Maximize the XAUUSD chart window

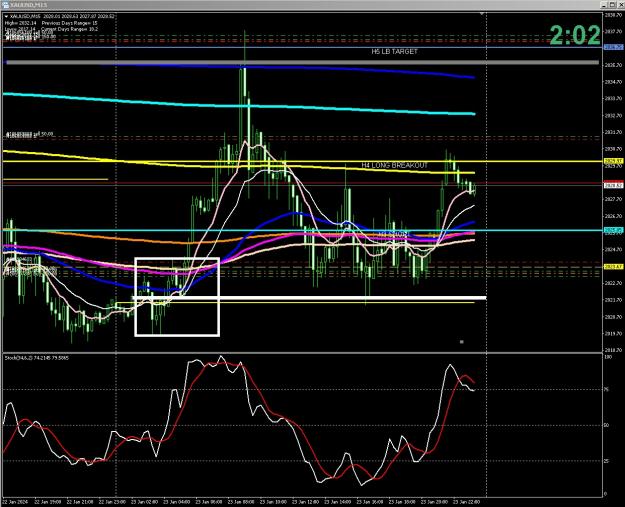coord(613,5)
